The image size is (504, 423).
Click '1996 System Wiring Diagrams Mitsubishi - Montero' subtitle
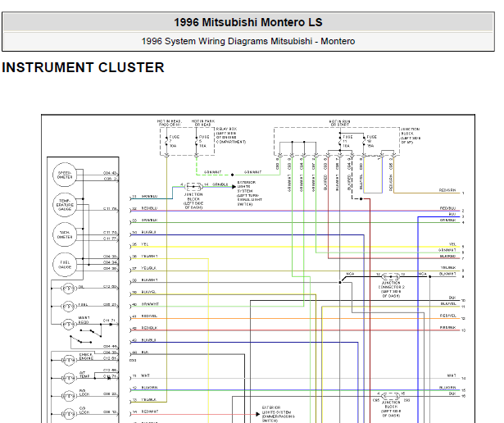[247, 41]
